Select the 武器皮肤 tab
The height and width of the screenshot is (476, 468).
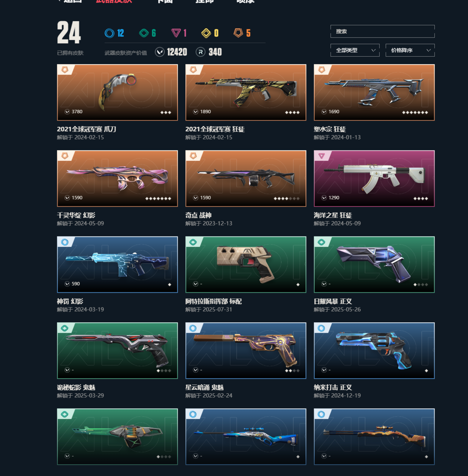114,1
